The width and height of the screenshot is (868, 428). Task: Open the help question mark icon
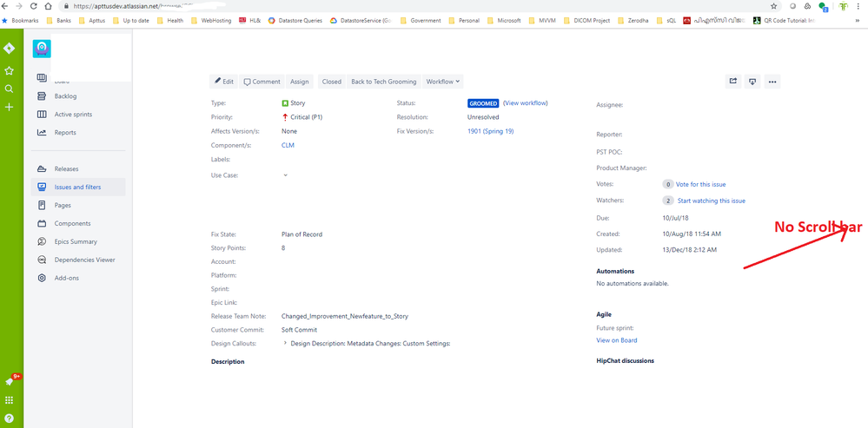[x=9, y=418]
